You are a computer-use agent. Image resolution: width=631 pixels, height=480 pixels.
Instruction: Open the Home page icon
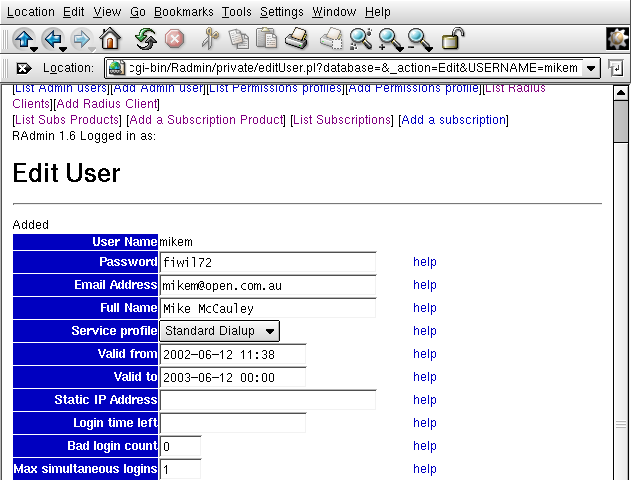click(x=110, y=39)
